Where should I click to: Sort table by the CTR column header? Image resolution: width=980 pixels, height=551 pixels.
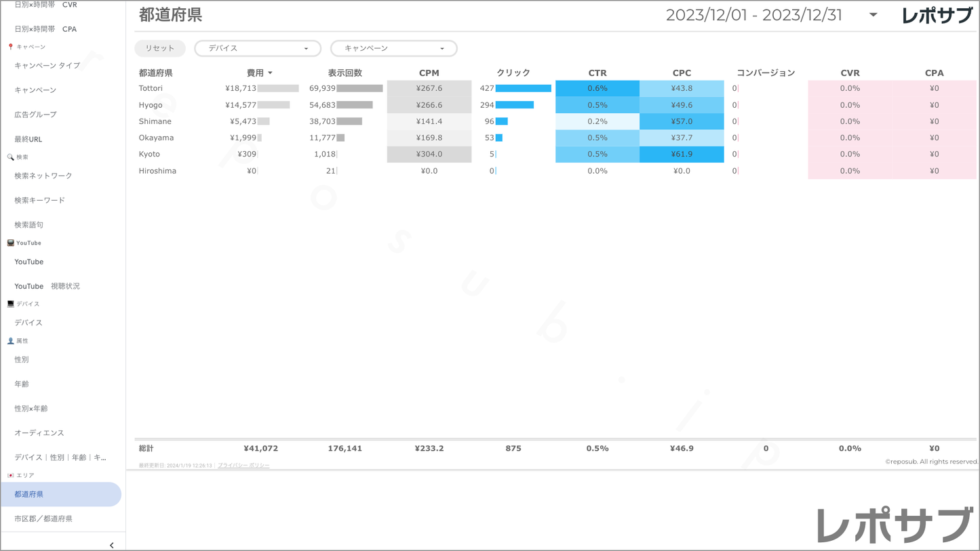(x=597, y=73)
